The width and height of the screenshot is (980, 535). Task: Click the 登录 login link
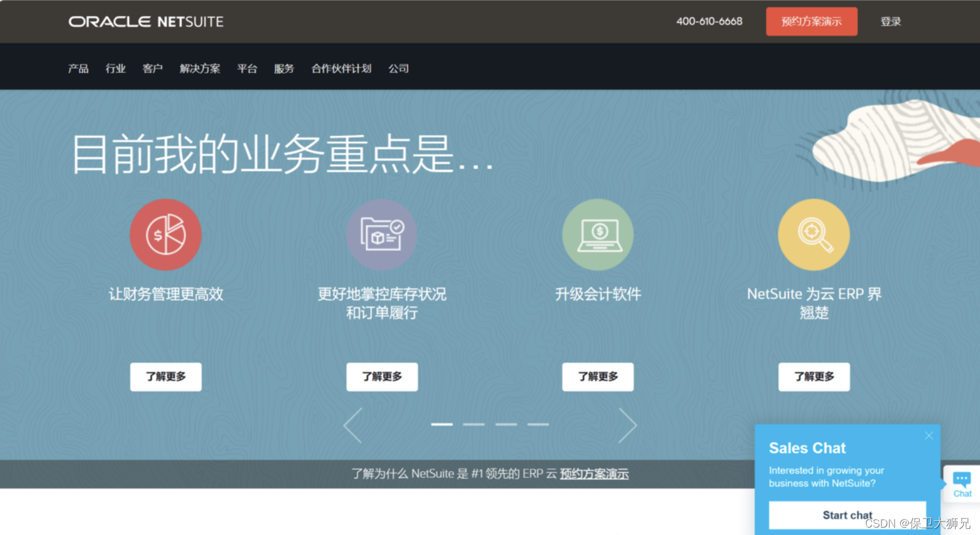coord(891,22)
